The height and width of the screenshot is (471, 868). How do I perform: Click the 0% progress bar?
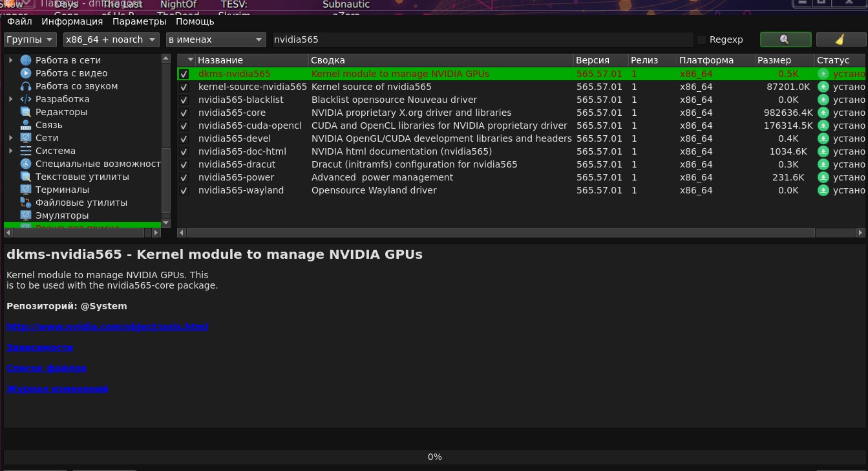point(434,457)
